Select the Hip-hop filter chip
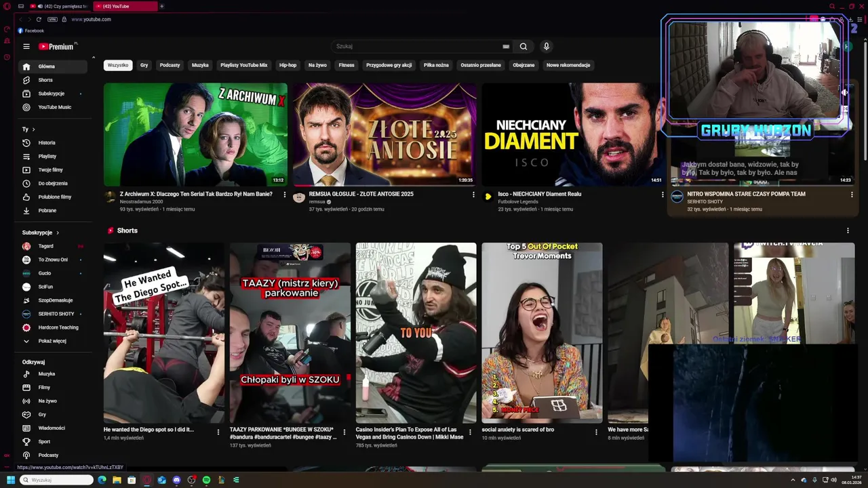 point(288,65)
